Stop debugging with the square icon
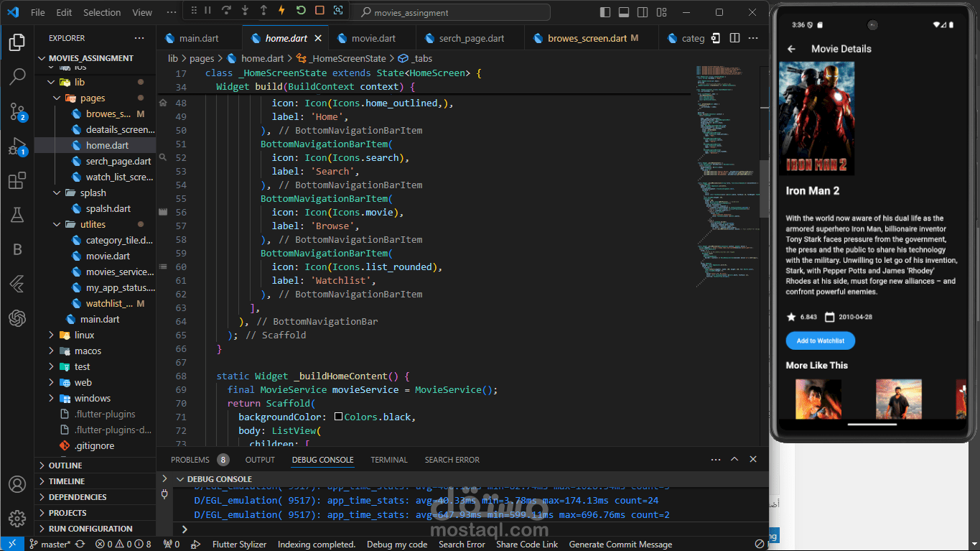The height and width of the screenshot is (551, 980). point(319,10)
